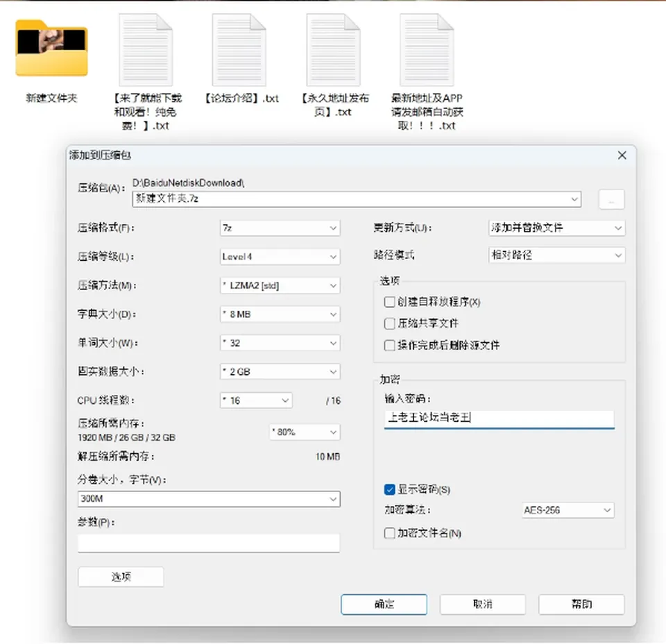666x644 pixels.
Task: Open the archive name 新建文件夹.7z dropdown
Action: [357, 198]
